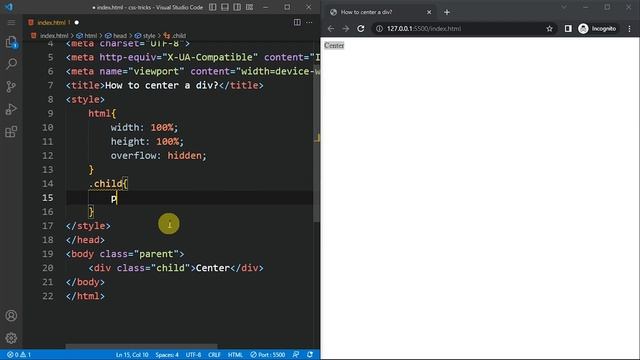
Task: Click overflow: hidden on line 12
Action: coord(159,156)
